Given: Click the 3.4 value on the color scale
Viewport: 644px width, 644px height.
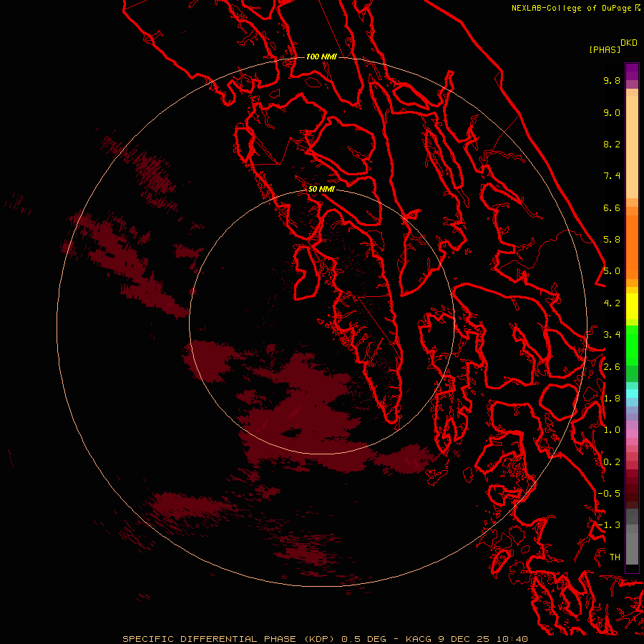Looking at the screenshot, I should [x=612, y=335].
